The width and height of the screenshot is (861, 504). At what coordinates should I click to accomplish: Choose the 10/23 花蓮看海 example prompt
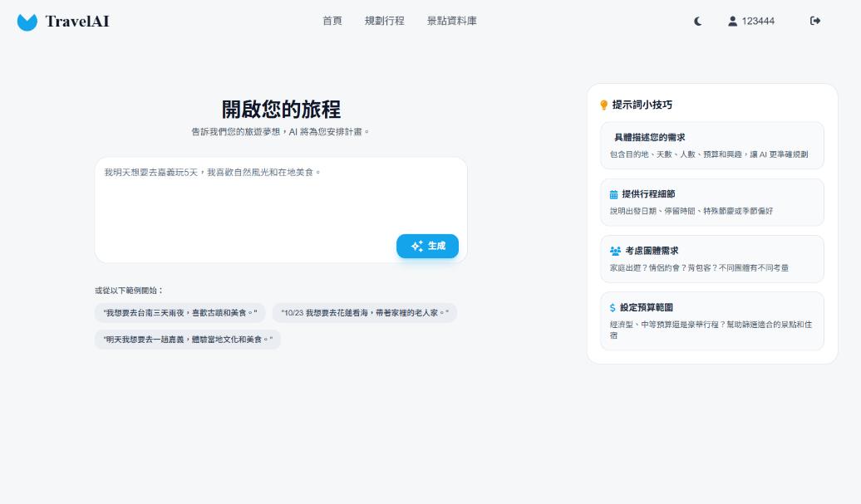[x=365, y=312]
